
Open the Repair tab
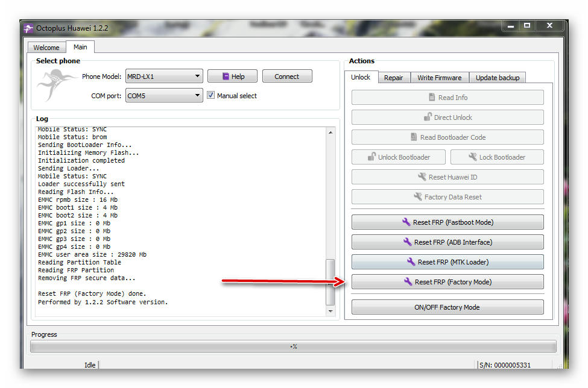click(393, 78)
